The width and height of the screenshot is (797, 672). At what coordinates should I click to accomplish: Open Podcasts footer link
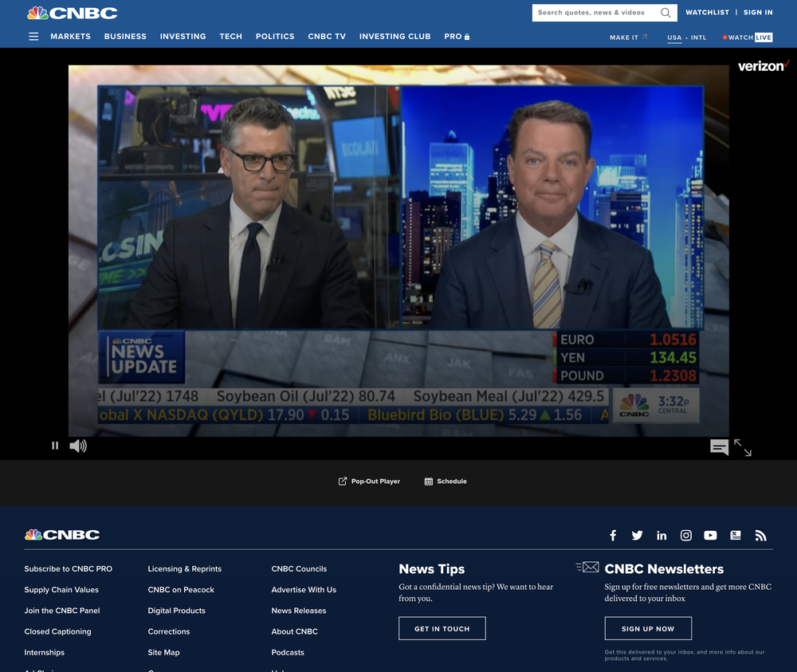(x=288, y=652)
